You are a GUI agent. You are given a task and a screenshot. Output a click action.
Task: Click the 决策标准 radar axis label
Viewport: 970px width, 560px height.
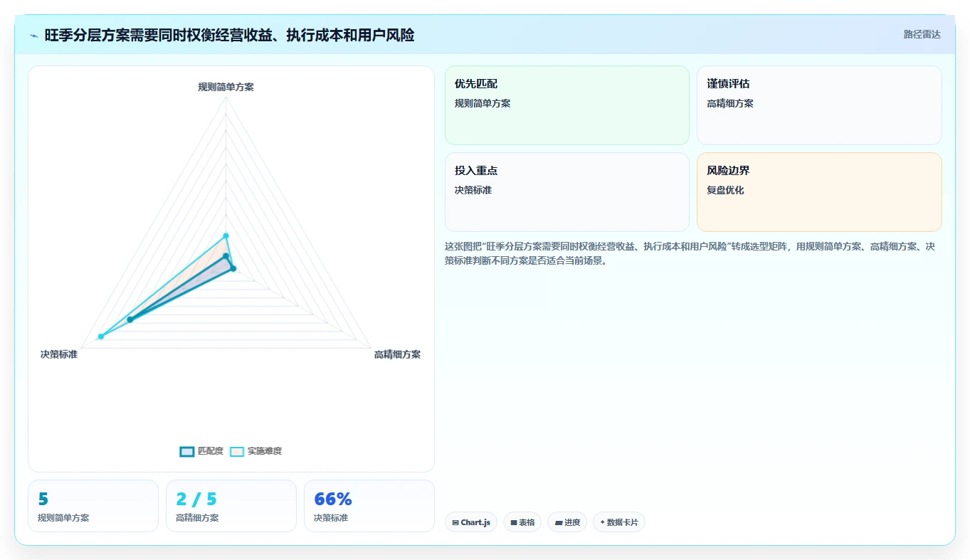click(x=59, y=354)
